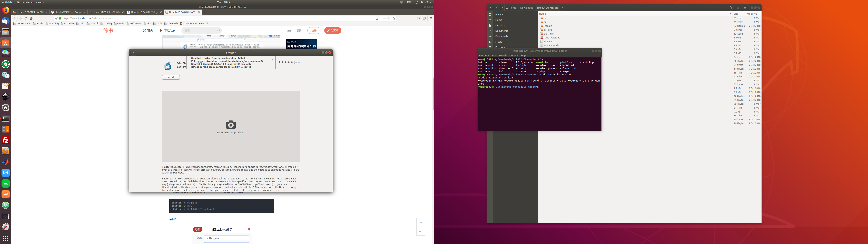
Task: Open terminal Edit menu
Action: 487,56
